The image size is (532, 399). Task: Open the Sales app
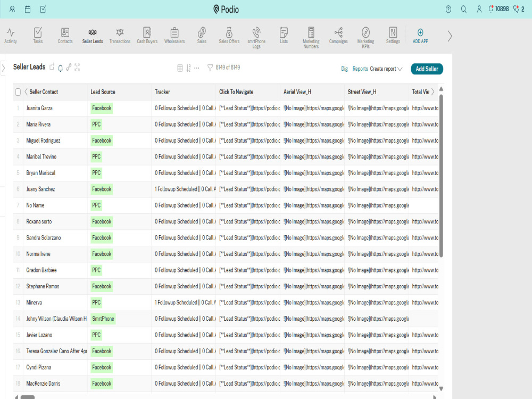(202, 36)
